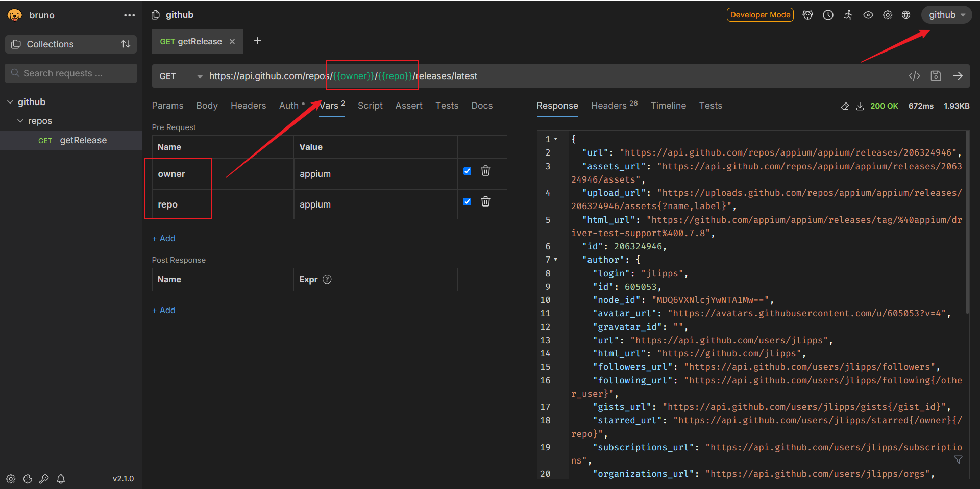Click the repo variable name cell
The height and width of the screenshot is (489, 980).
223,204
